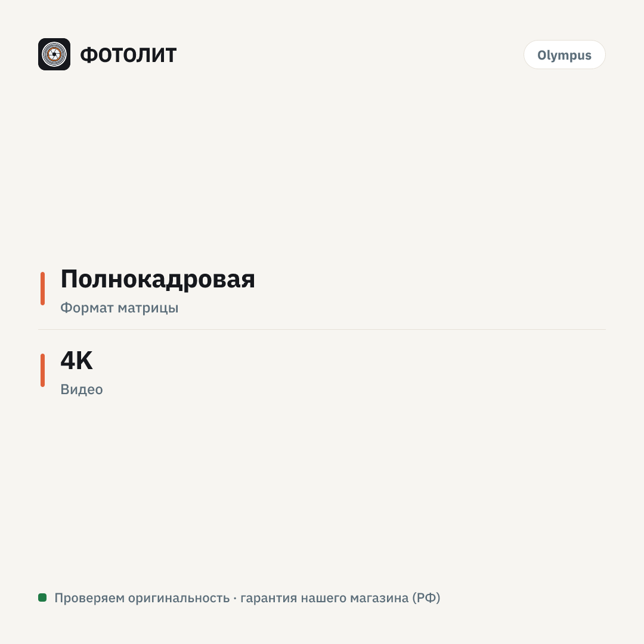Viewport: 644px width, 644px height.
Task: Select the Olympus brand badge
Action: coord(564,55)
